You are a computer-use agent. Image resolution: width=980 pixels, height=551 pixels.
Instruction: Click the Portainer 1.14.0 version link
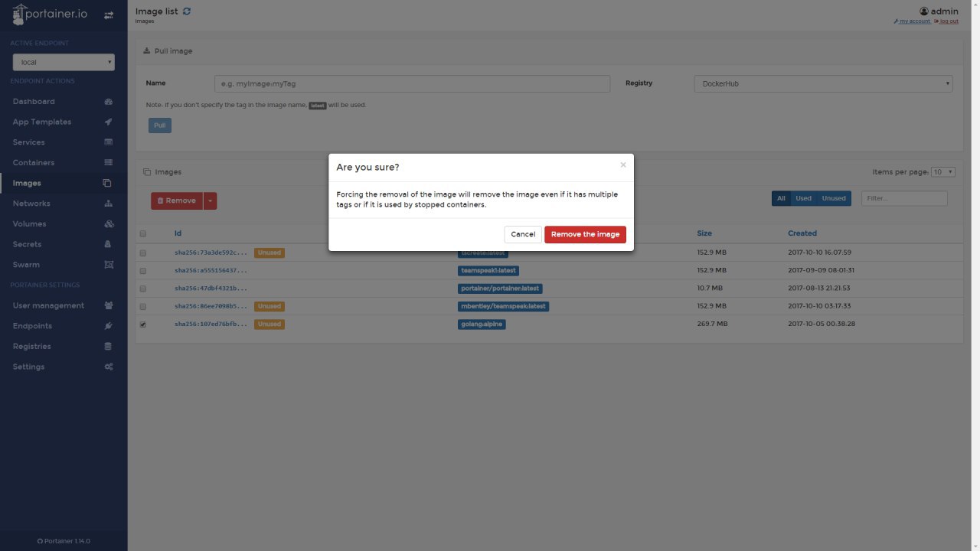coord(64,541)
